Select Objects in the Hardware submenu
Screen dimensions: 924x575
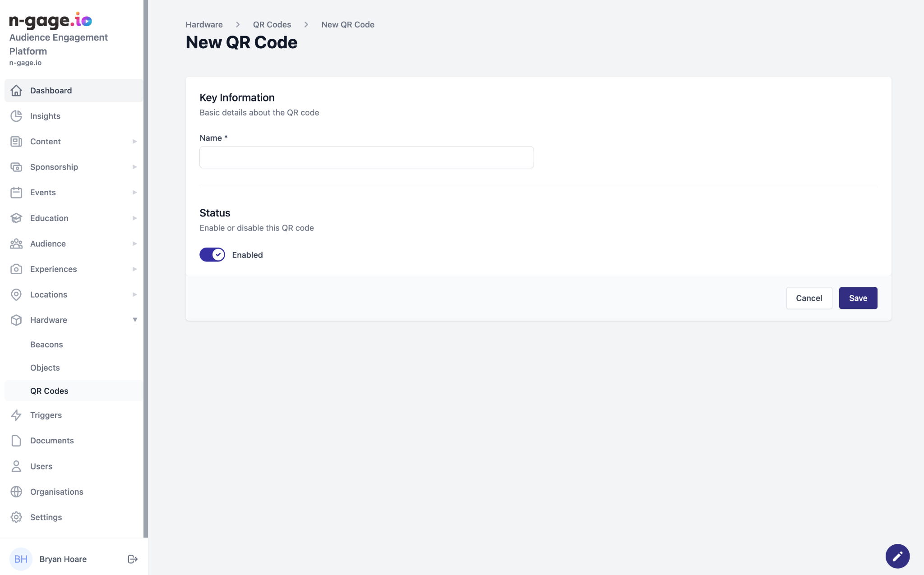coord(45,368)
